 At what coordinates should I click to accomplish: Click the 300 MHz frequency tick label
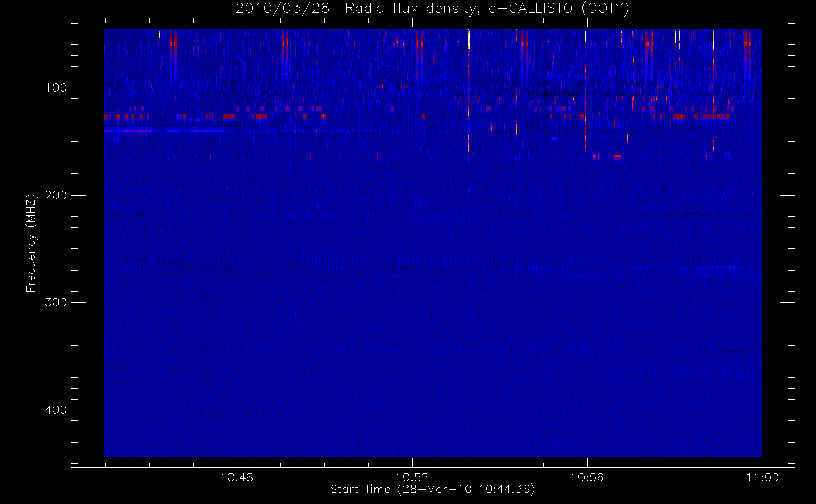coord(55,302)
